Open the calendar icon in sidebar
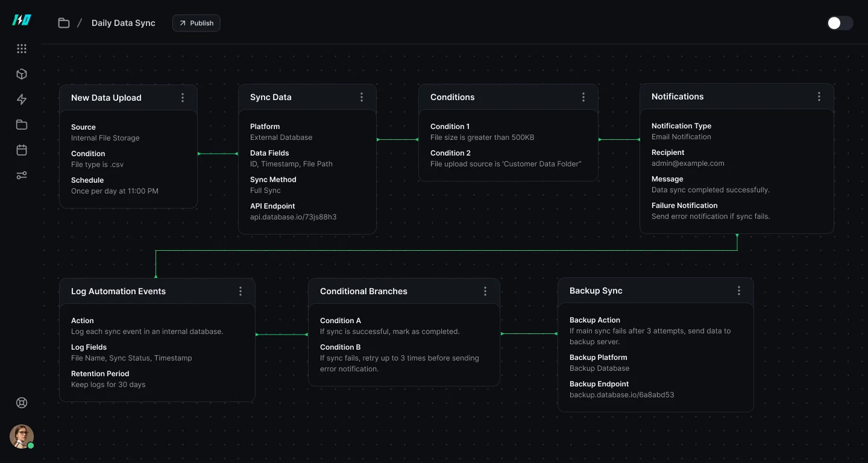The height and width of the screenshot is (463, 868). tap(22, 150)
